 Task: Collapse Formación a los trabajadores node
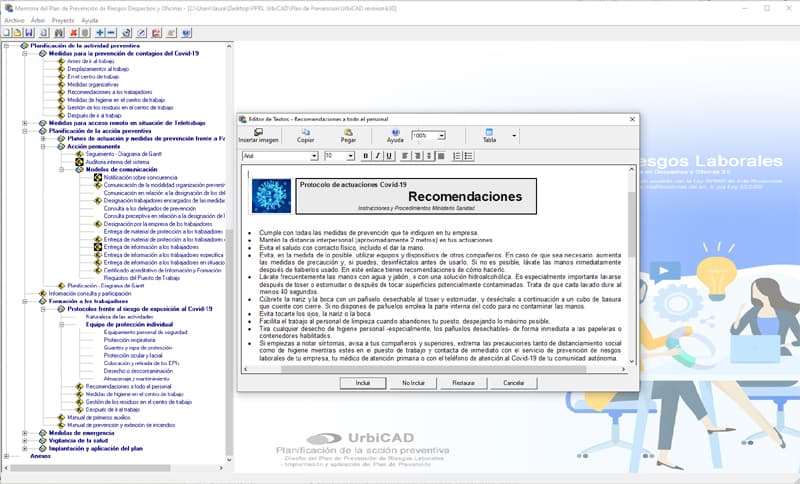click(24, 301)
